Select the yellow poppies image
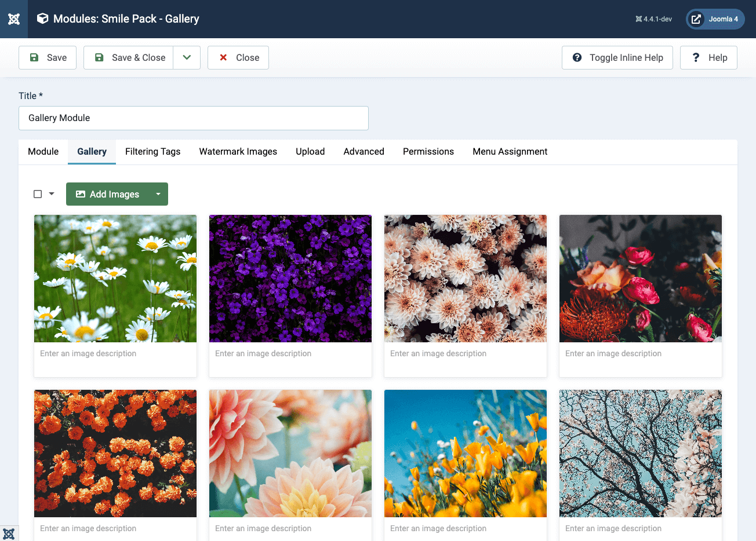The width and height of the screenshot is (756, 541). click(466, 454)
